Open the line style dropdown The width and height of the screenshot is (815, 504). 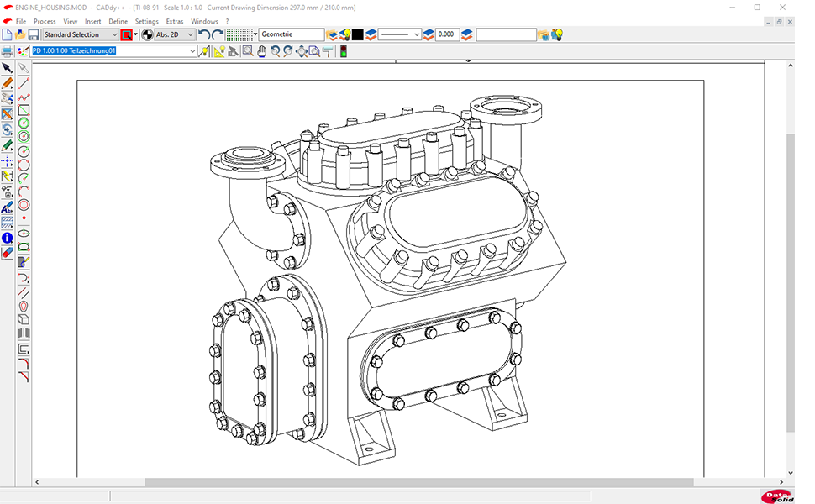tap(418, 34)
